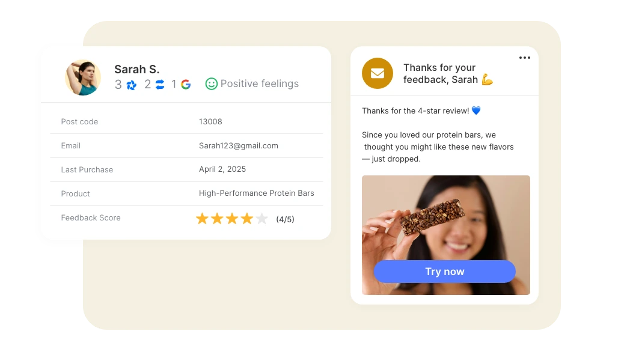This screenshot has height=364, width=636.
Task: Click the blue double-arrow exchange icon
Action: click(x=160, y=84)
